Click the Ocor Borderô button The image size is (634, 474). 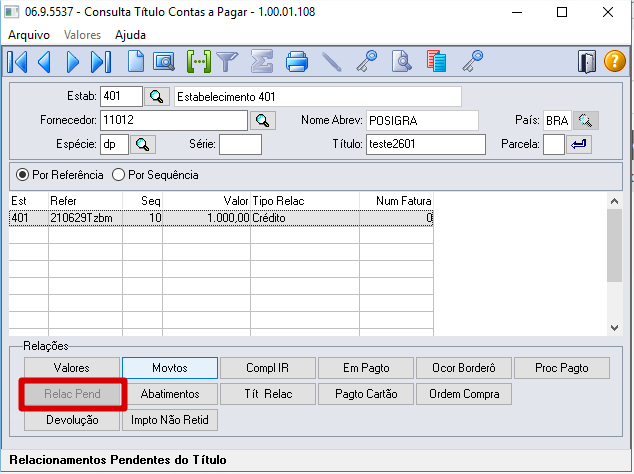point(464,368)
